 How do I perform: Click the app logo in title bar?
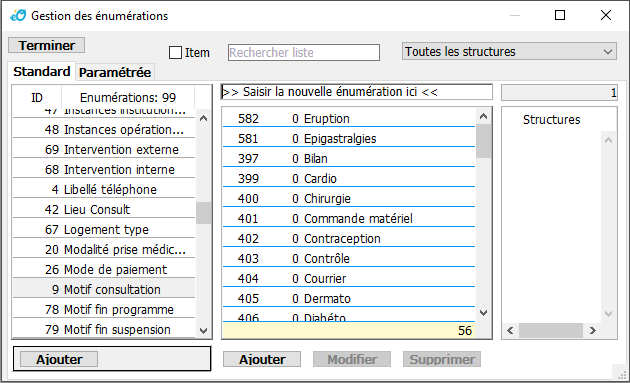pos(18,15)
